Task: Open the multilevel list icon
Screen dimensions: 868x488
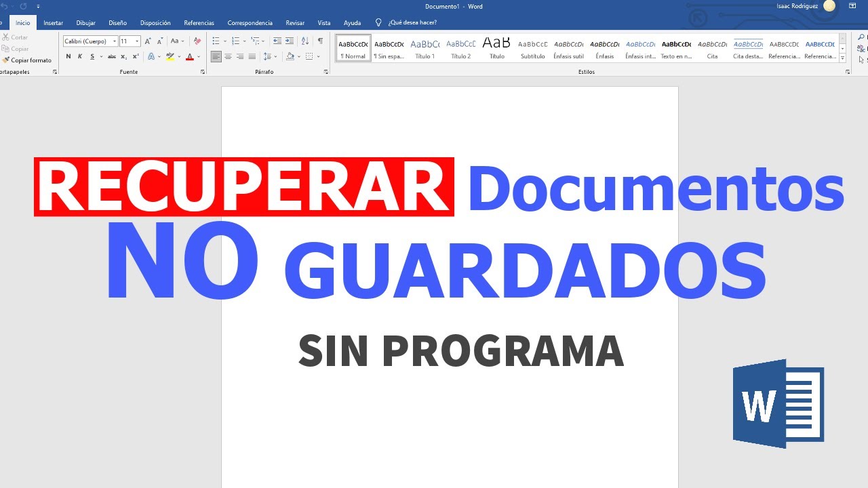Action: 254,41
